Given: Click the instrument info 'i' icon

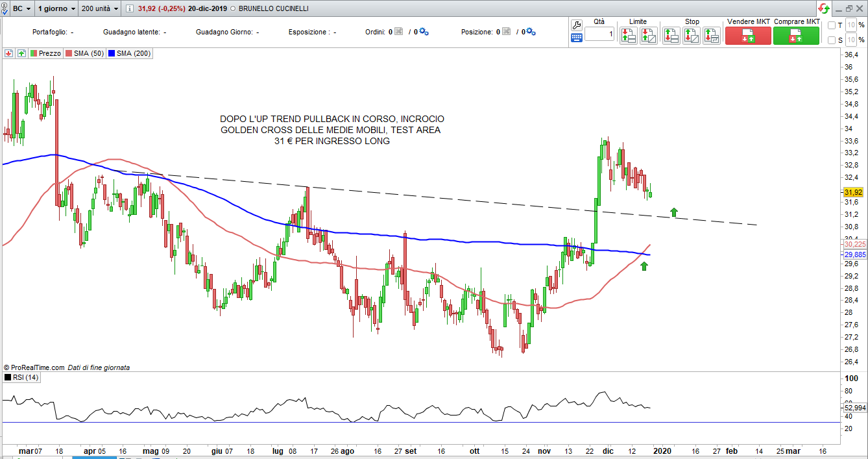Looking at the screenshot, I should tap(129, 8).
